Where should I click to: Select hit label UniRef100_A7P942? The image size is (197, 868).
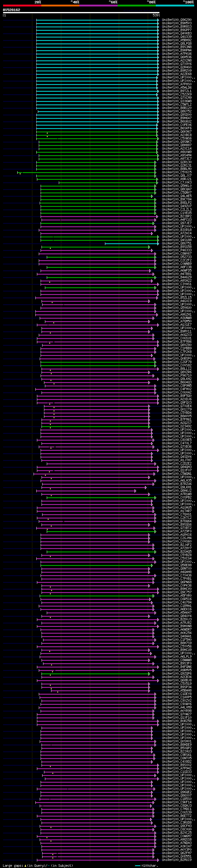[177, 769]
